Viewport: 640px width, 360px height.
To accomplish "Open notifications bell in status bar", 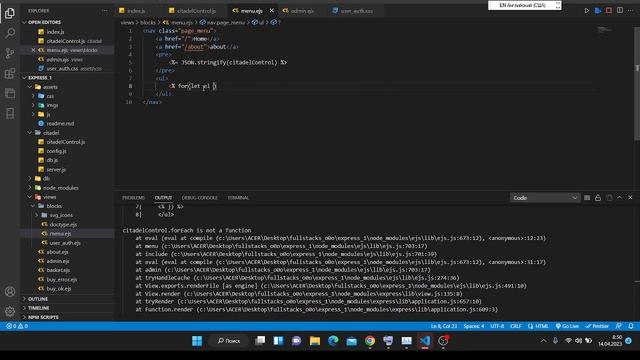I will click(x=631, y=326).
